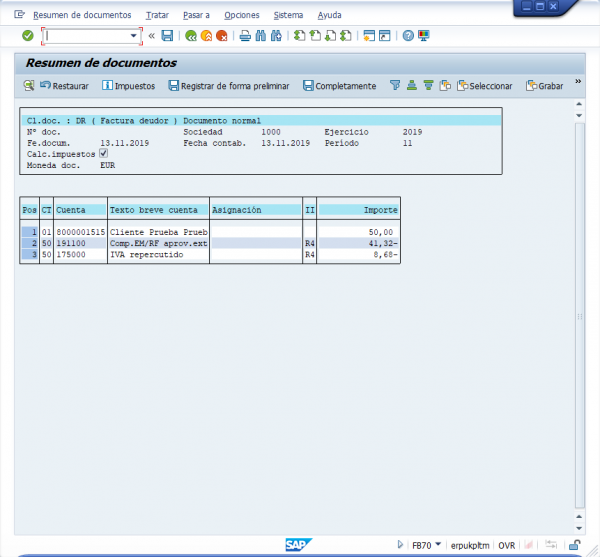Open the Ayuda menu

(x=329, y=15)
